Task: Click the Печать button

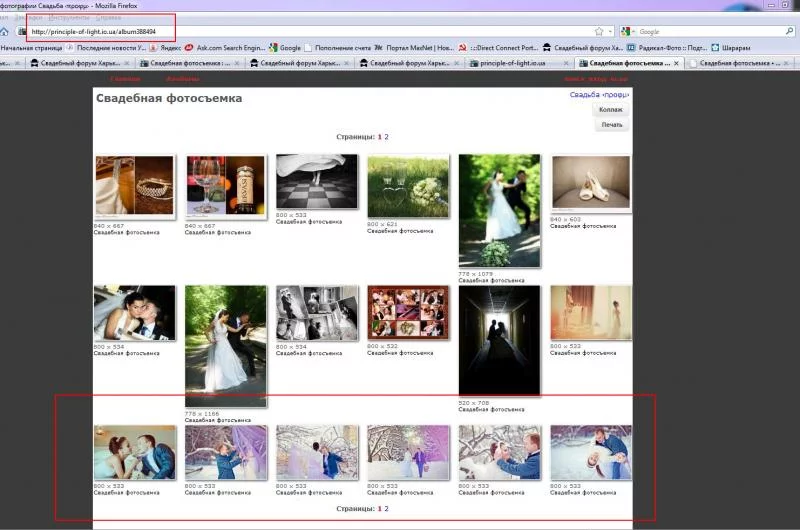Action: (x=611, y=125)
